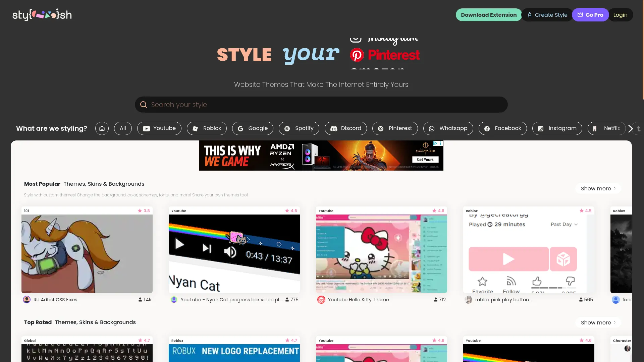
Task: Open roblox pink play button author avatar
Action: [x=469, y=300]
